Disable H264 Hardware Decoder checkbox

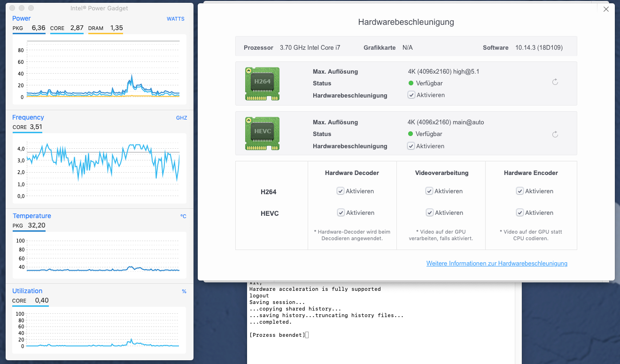click(341, 191)
